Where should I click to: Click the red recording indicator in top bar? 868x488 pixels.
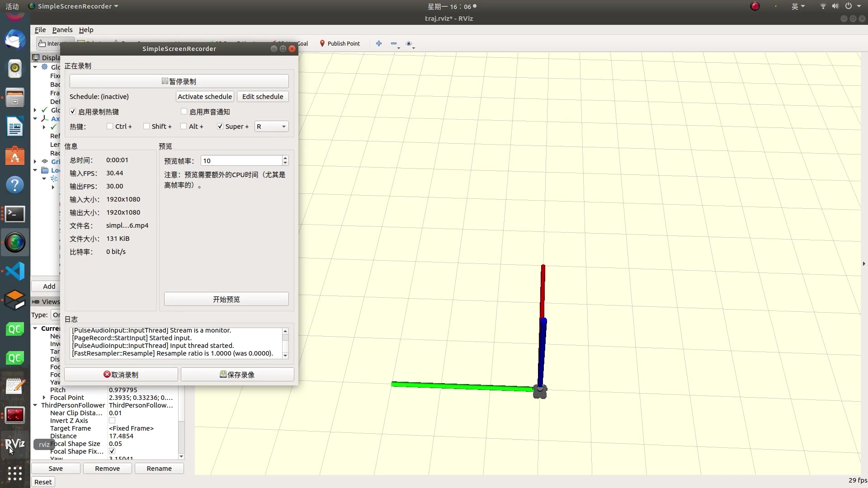[x=755, y=6]
